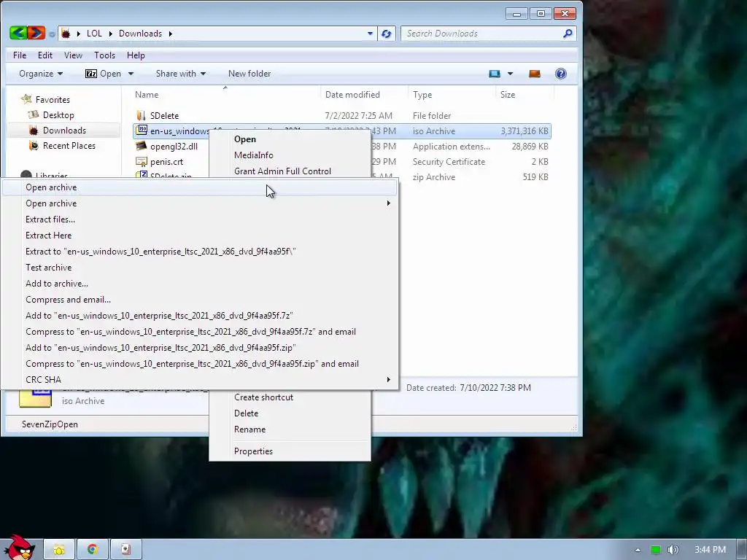Click the penis.crt certificate icon
Screen dimensions: 747x560
coord(141,161)
